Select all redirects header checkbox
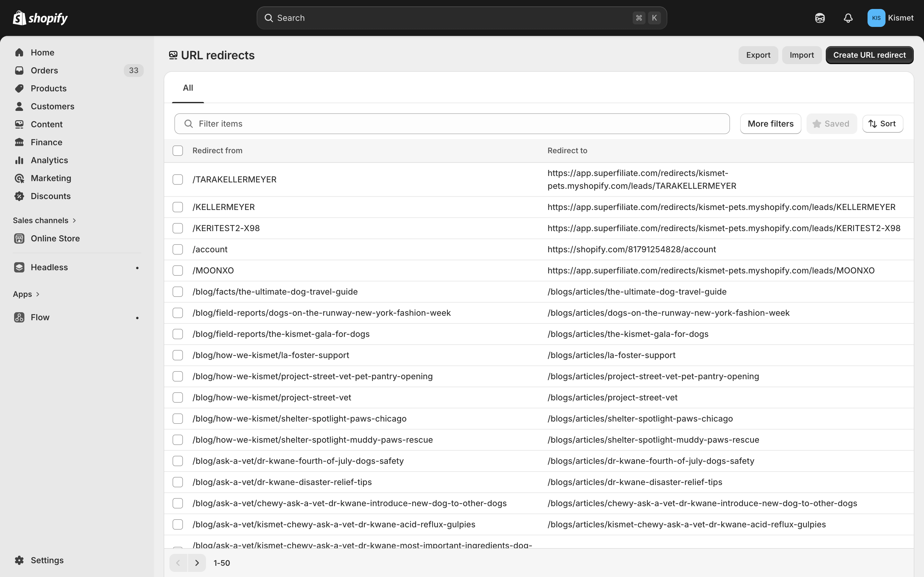The image size is (924, 577). [x=177, y=151]
